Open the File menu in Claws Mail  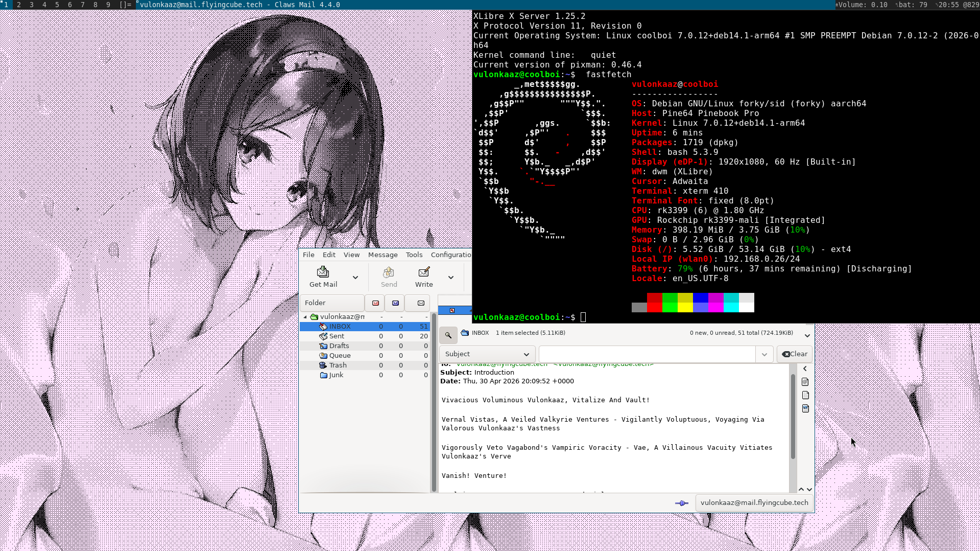[308, 255]
